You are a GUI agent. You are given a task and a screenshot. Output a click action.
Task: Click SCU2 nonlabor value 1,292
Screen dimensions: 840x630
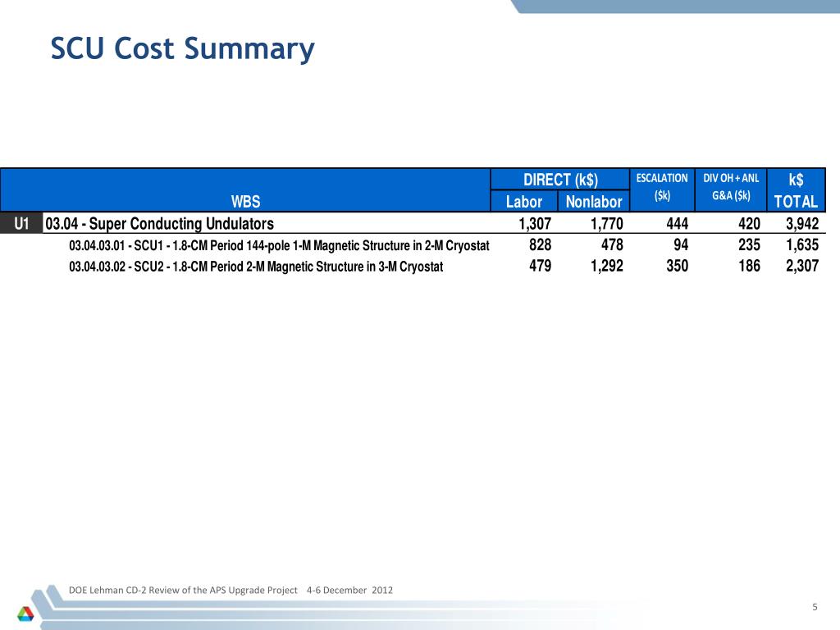[606, 266]
